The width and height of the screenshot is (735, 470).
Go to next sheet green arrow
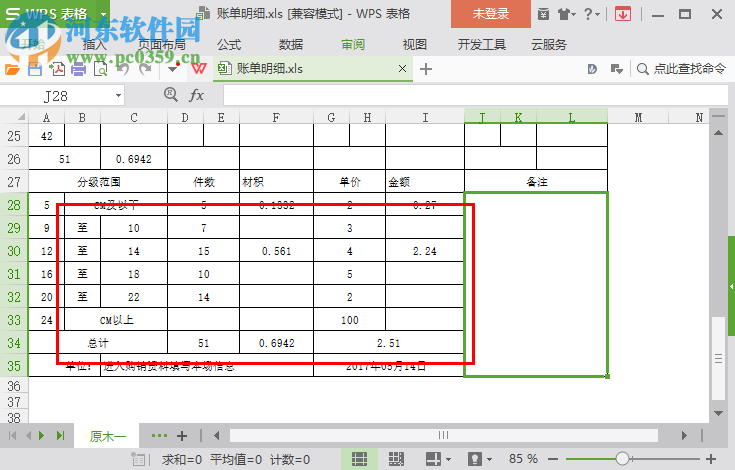[42, 436]
